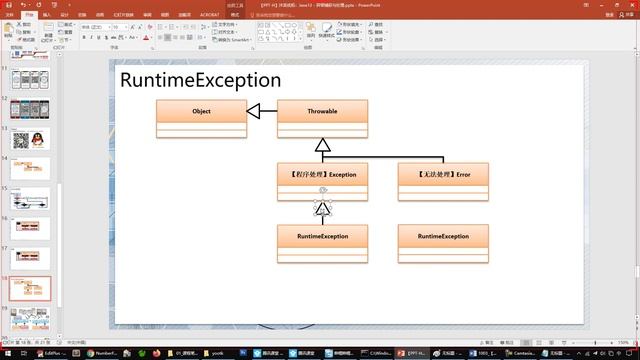Click the Cut scissors icon
640x360 pixels.
19,24
